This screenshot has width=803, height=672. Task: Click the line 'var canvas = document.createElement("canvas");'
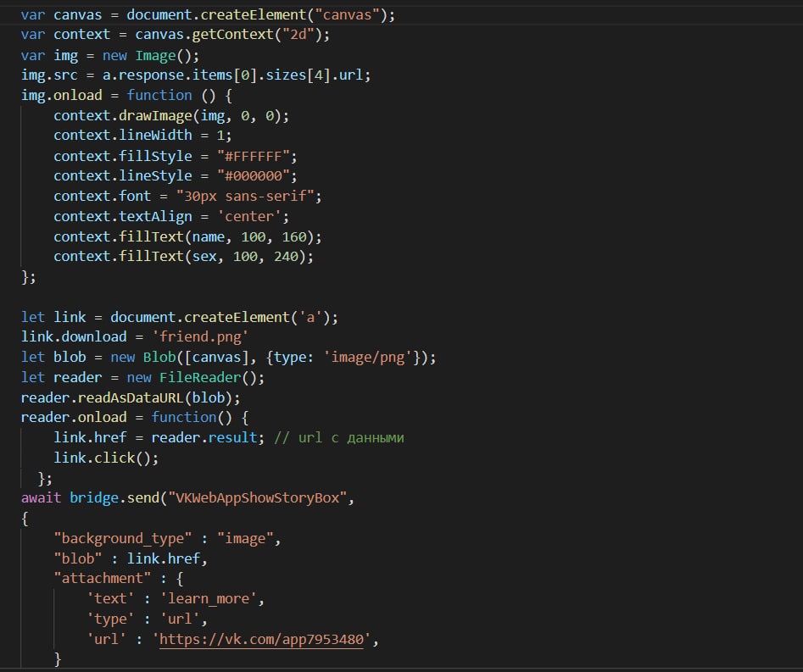[x=208, y=15]
